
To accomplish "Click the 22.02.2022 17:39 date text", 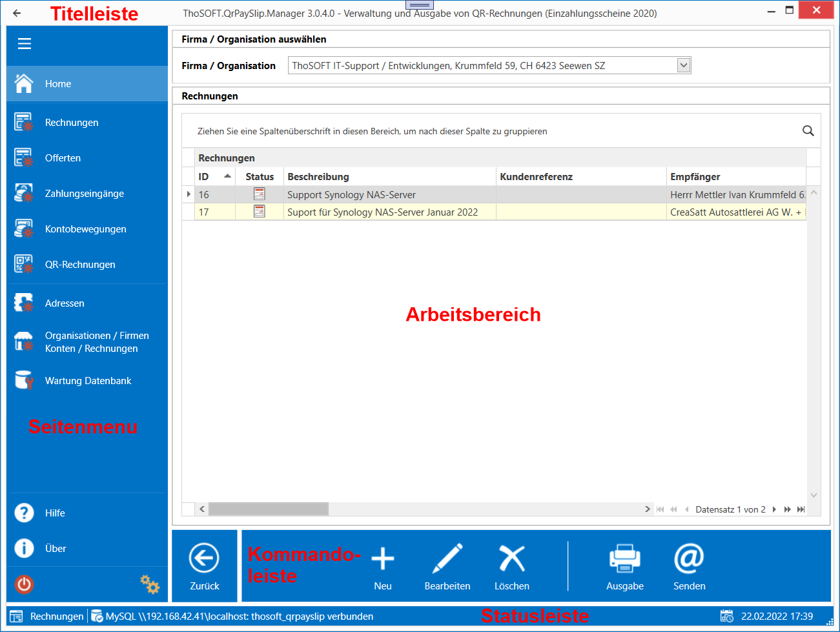I will [x=777, y=617].
